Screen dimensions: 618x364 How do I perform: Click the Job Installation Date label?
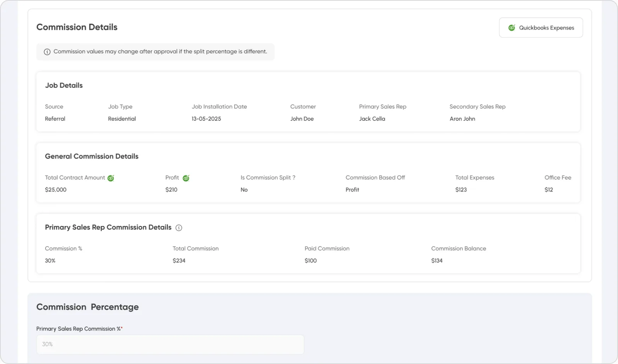219,107
